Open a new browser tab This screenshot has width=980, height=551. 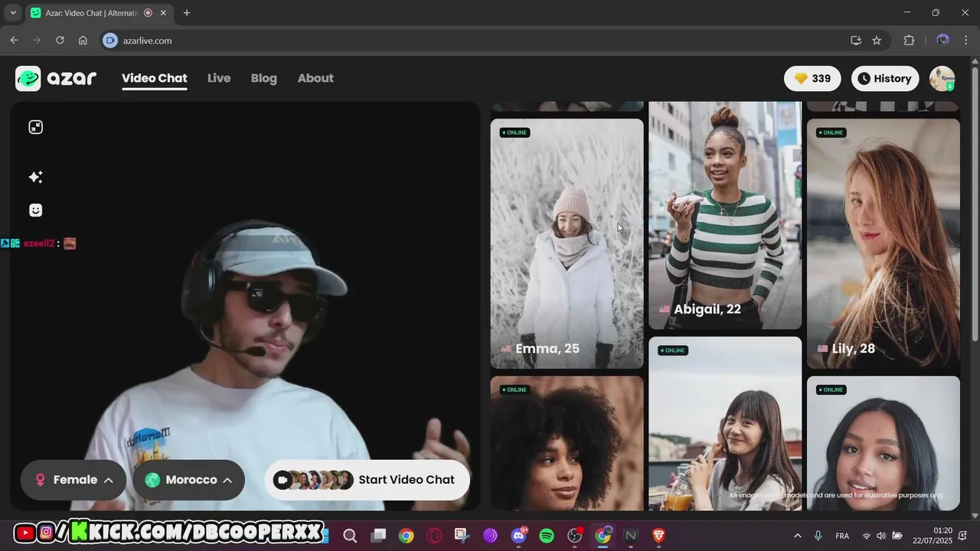pyautogui.click(x=187, y=13)
